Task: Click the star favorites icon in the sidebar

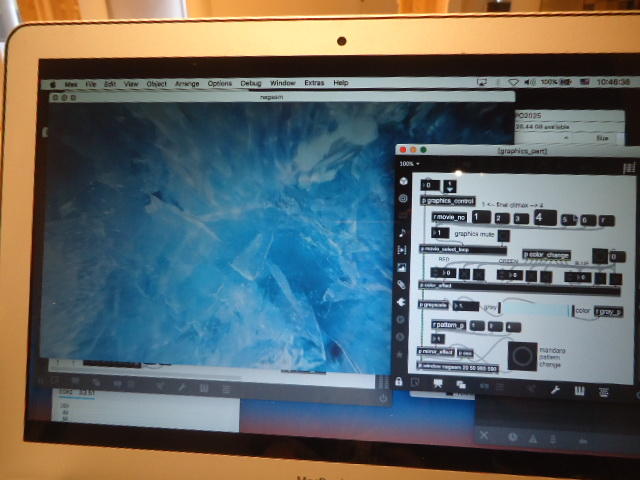Action: (x=400, y=354)
